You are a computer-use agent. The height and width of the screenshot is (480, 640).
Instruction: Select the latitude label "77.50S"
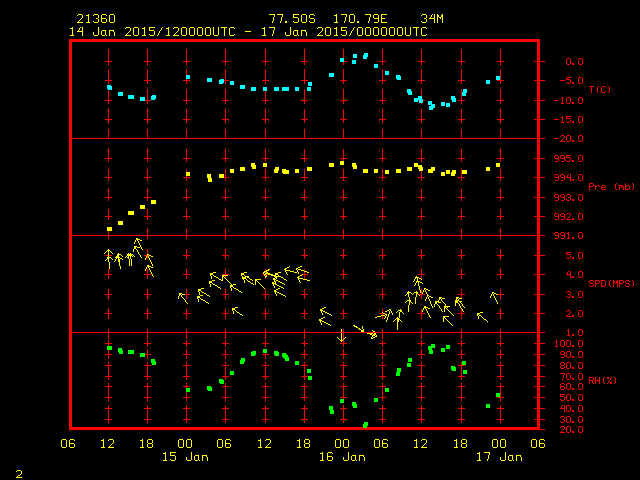click(292, 19)
